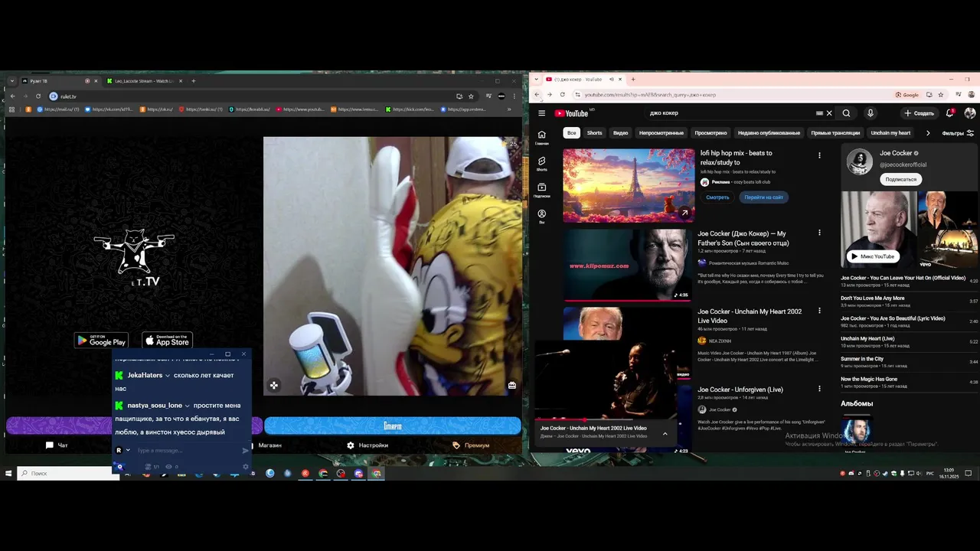Click the Смотреть button on lofi ad

pos(717,197)
